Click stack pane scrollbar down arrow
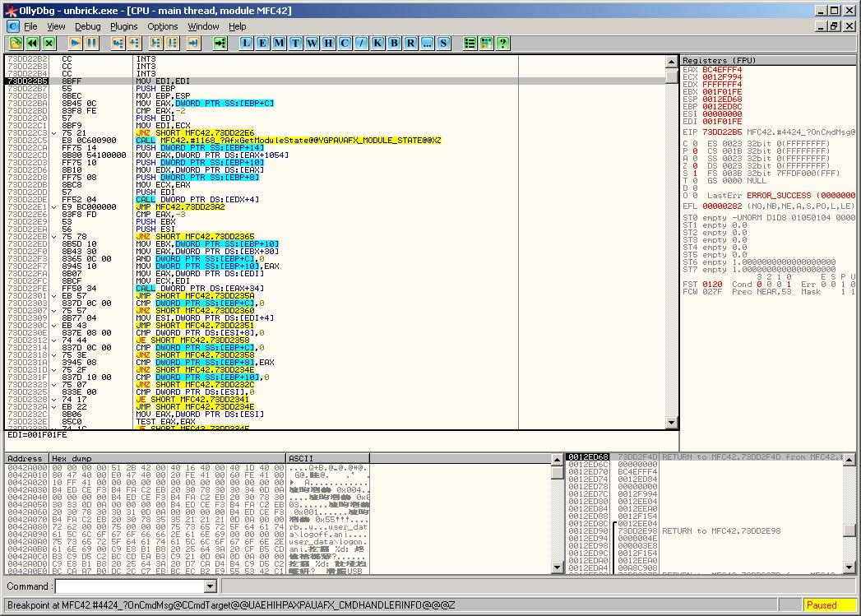This screenshot has height=616, width=861. pyautogui.click(x=849, y=567)
